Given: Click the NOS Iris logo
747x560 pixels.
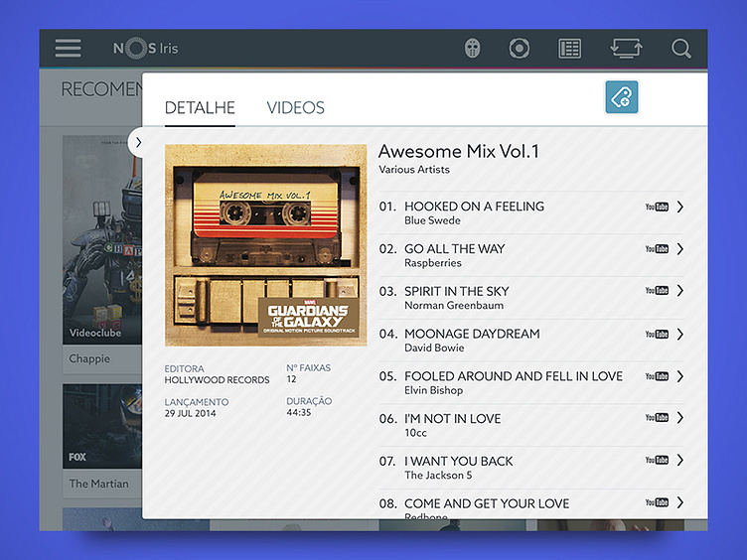Looking at the screenshot, I should coord(145,48).
